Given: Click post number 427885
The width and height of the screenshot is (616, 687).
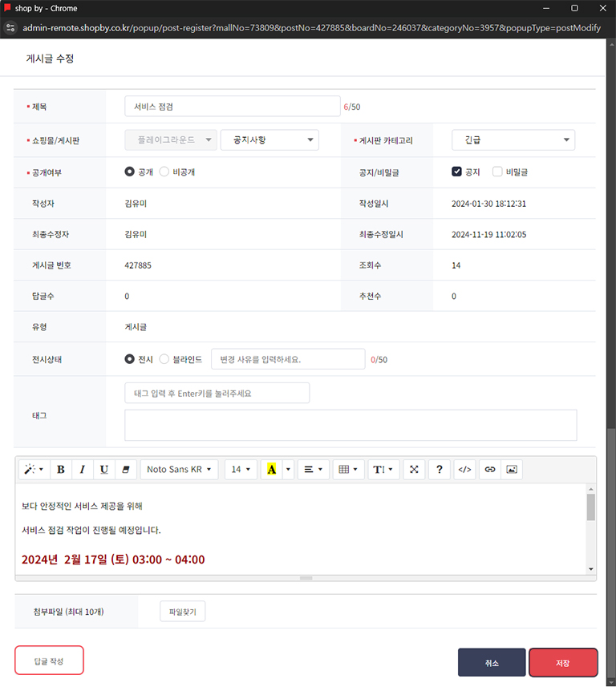Looking at the screenshot, I should 138,265.
